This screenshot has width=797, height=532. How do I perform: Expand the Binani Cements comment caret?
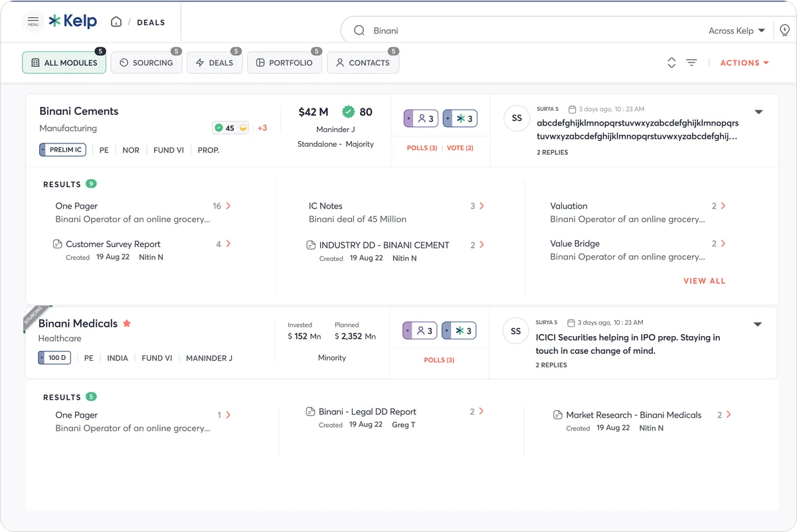coord(758,112)
